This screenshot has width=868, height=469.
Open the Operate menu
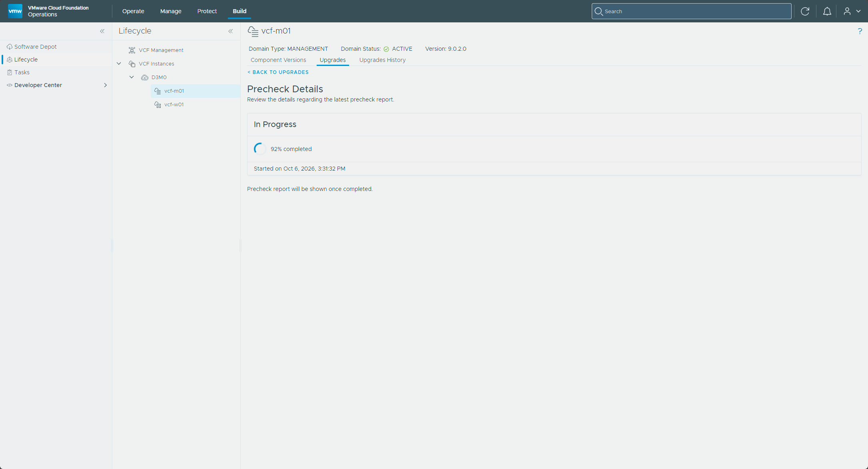pos(133,11)
